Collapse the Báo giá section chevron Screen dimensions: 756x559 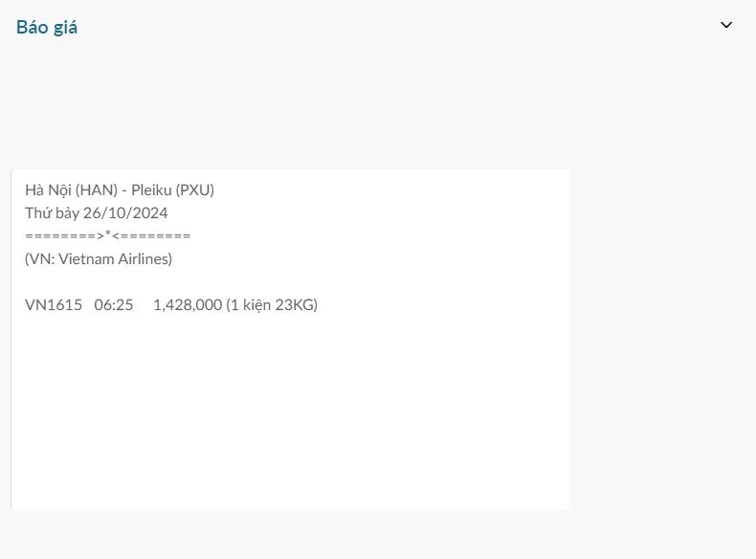point(726,26)
